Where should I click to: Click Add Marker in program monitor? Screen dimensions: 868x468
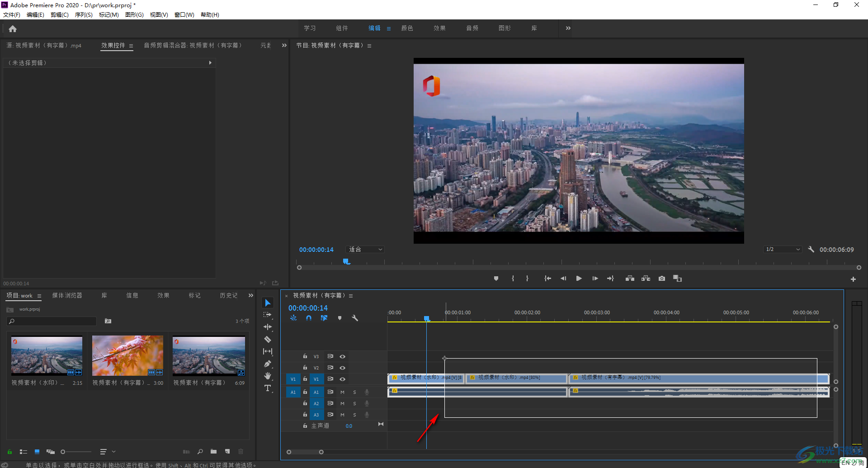(496, 279)
